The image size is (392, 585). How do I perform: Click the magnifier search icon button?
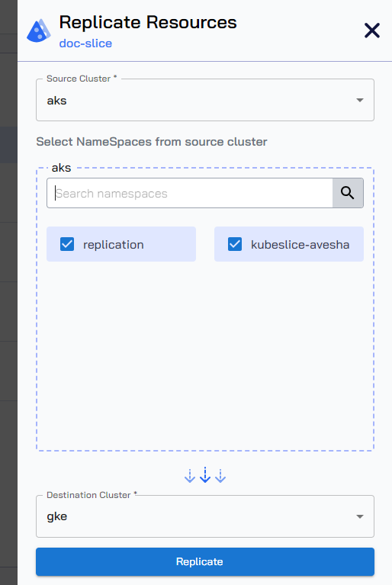pos(348,193)
